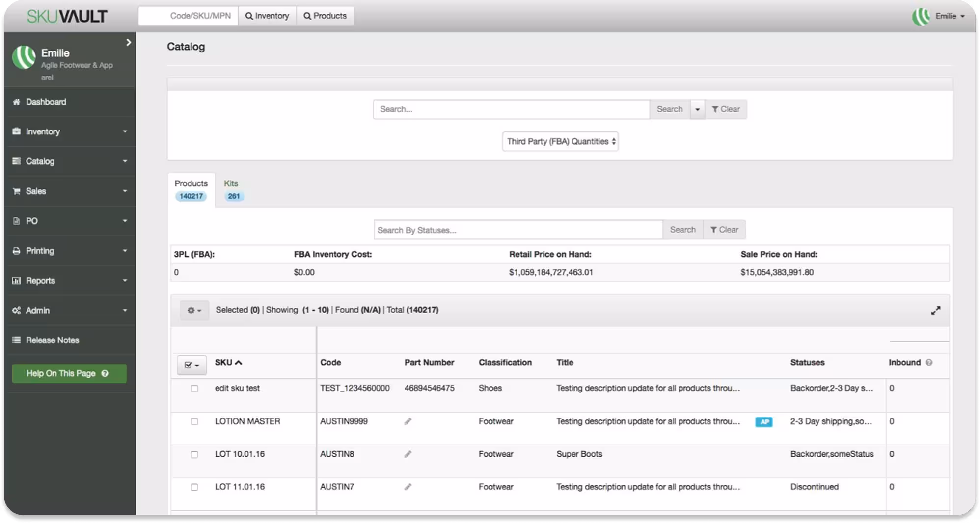Check the box for edit sku test

pyautogui.click(x=194, y=389)
